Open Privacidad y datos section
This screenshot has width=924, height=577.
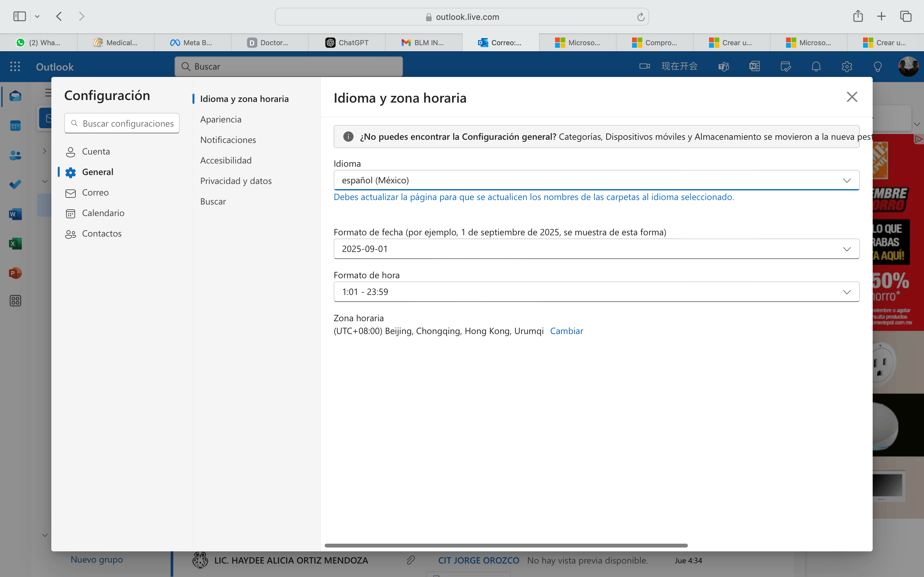[235, 181]
